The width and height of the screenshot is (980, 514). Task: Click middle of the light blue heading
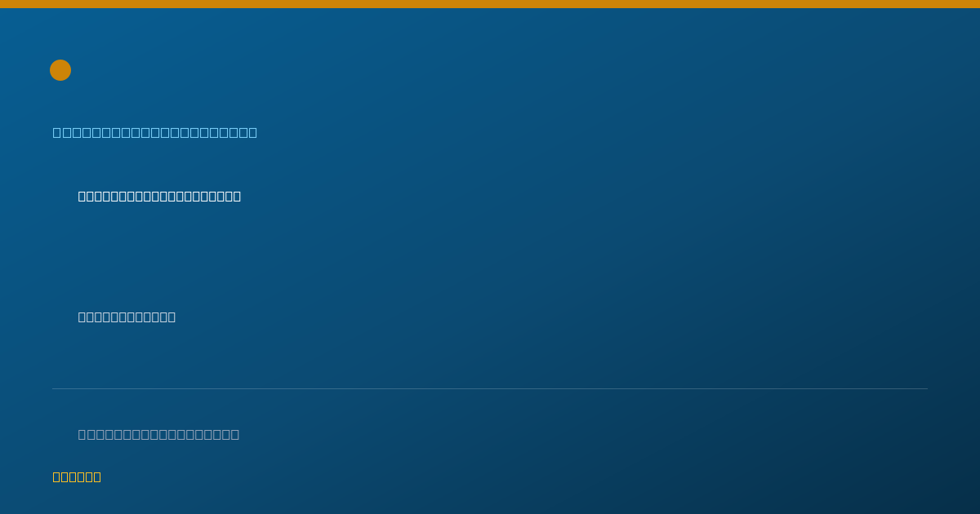click(155, 132)
